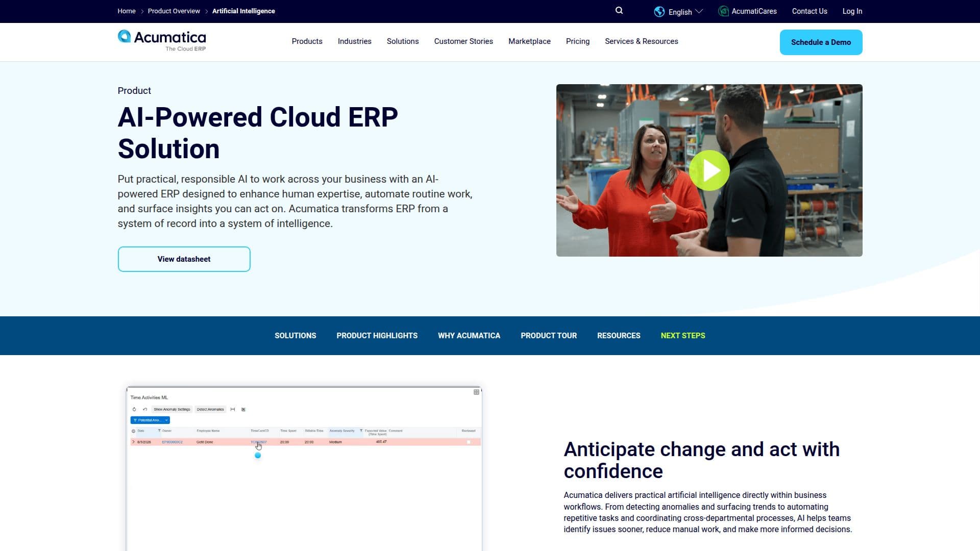Image resolution: width=980 pixels, height=551 pixels.
Task: Click the 405.47 expected value cell
Action: click(381, 442)
